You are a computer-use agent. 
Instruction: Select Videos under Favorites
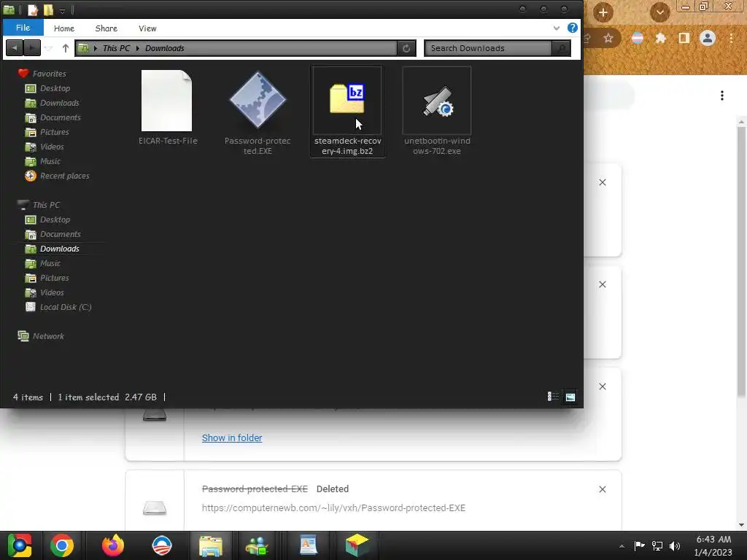pos(52,147)
